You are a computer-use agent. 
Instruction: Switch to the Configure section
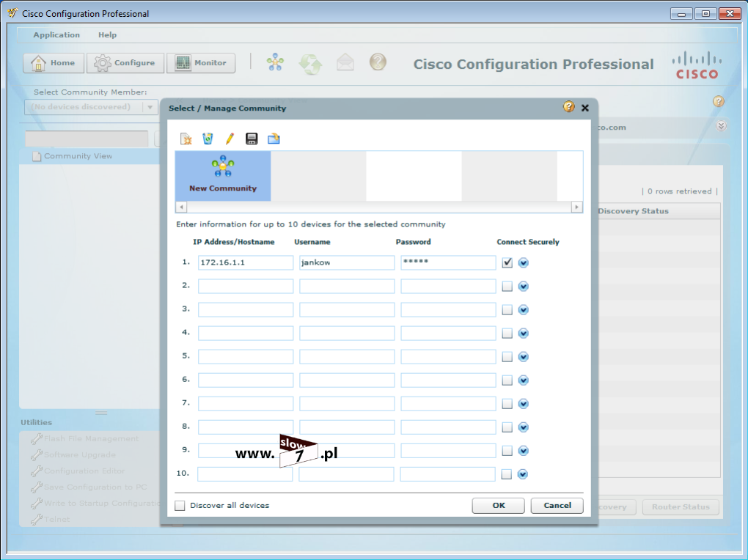pos(125,63)
